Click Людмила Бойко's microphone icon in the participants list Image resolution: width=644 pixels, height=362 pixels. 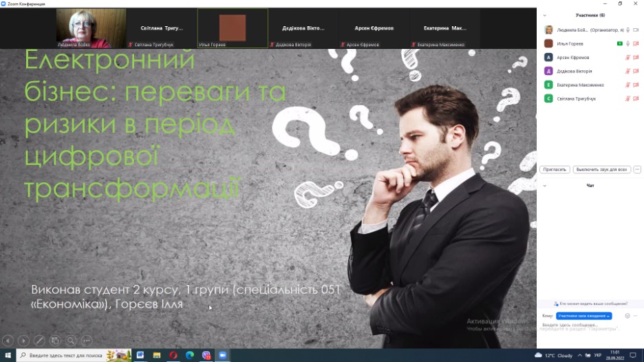[x=627, y=30]
